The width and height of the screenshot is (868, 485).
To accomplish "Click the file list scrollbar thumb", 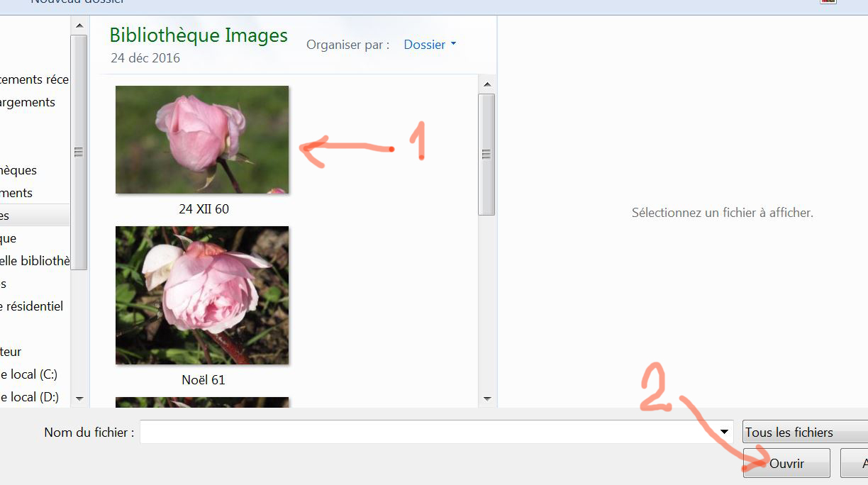I will point(487,154).
